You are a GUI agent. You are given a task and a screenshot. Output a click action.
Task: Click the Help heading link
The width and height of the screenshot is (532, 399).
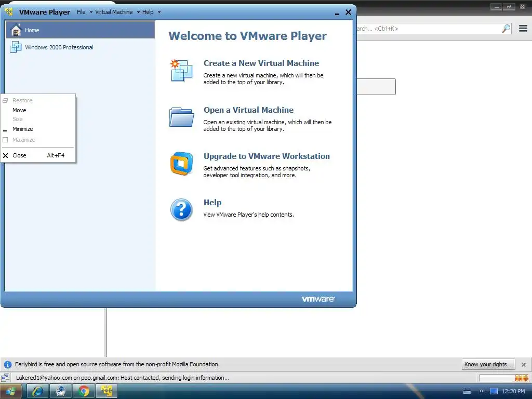click(x=212, y=202)
